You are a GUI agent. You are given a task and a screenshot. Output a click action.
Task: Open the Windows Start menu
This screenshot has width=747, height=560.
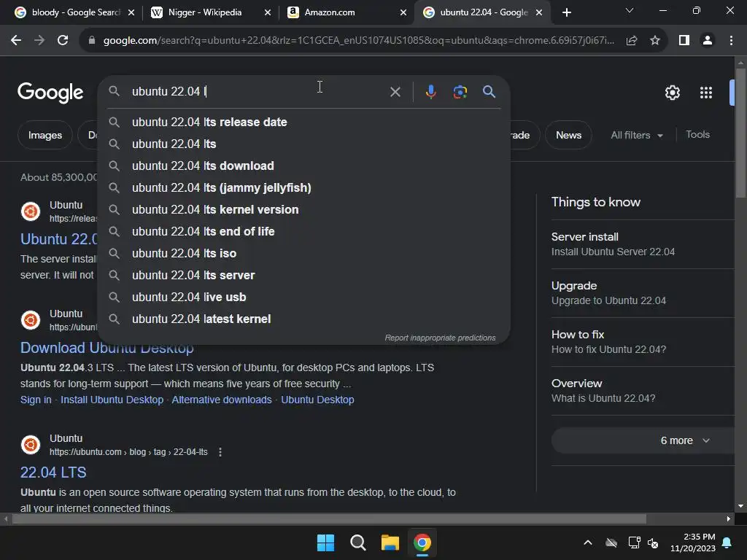pyautogui.click(x=325, y=542)
